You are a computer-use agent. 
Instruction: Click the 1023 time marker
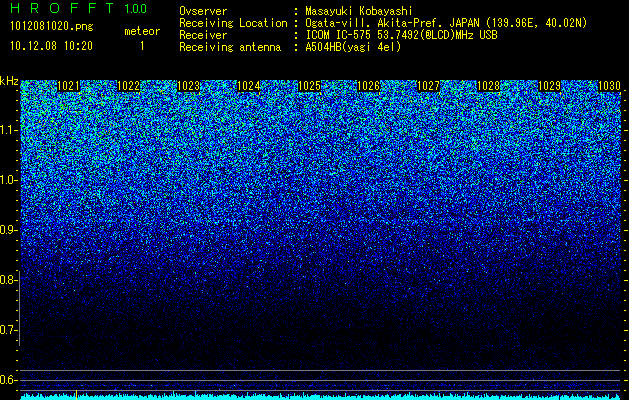click(x=189, y=86)
